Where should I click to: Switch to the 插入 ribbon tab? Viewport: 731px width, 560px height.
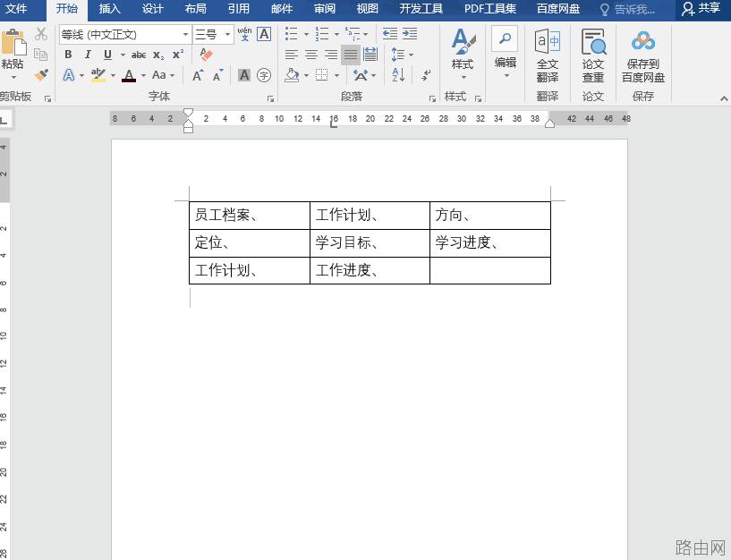pos(109,9)
